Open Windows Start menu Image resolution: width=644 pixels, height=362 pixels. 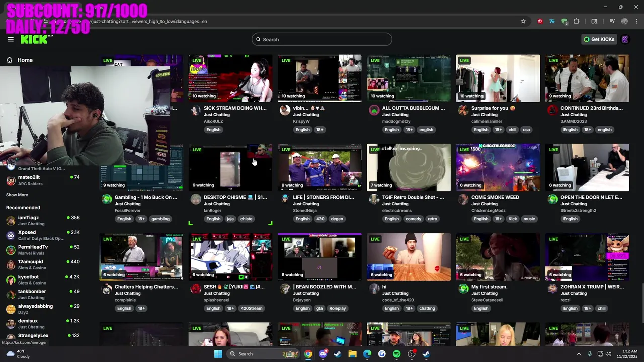click(218, 354)
